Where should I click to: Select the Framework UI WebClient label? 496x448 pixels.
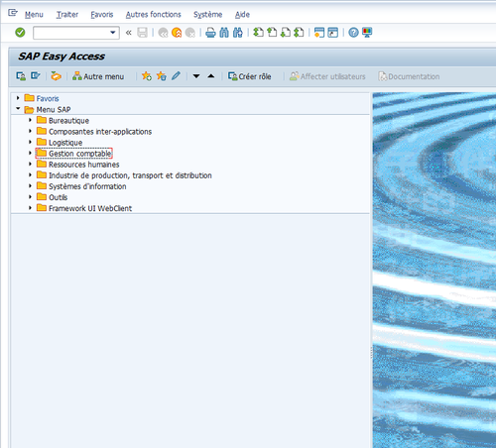point(90,208)
